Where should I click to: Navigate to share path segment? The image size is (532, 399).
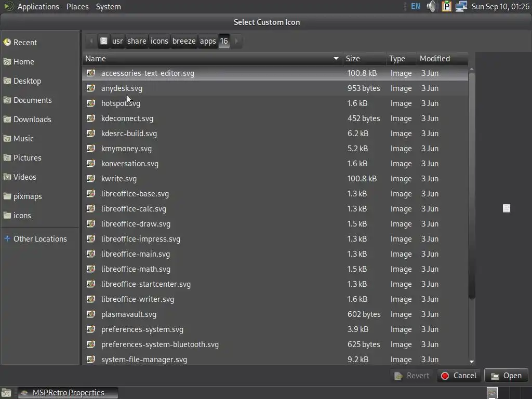(137, 41)
